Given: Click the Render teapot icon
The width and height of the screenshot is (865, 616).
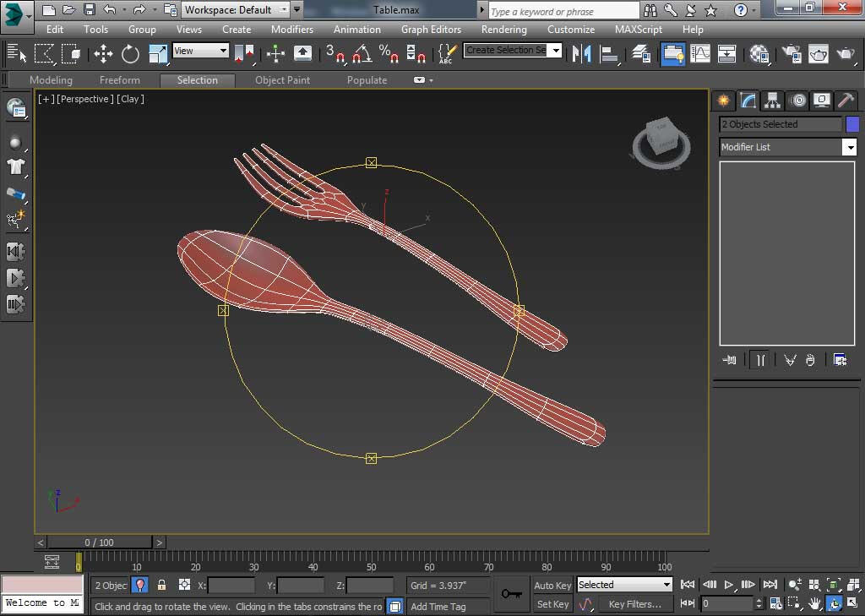Looking at the screenshot, I should pos(846,54).
